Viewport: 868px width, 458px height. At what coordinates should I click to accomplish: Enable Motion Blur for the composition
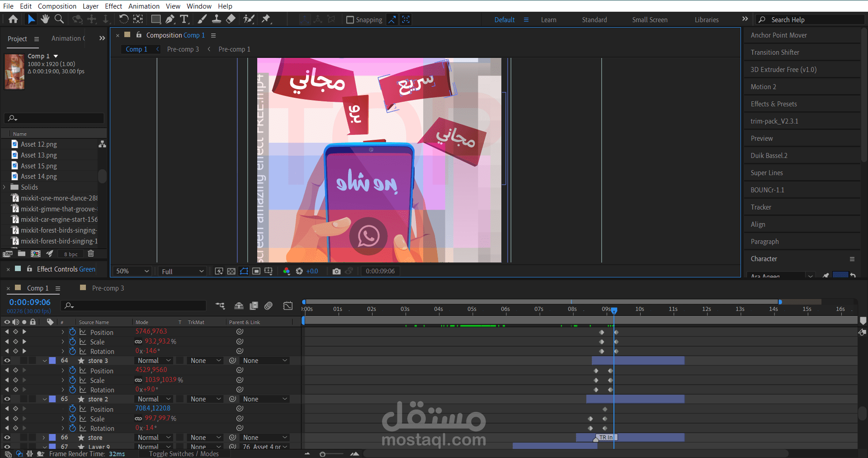(269, 306)
